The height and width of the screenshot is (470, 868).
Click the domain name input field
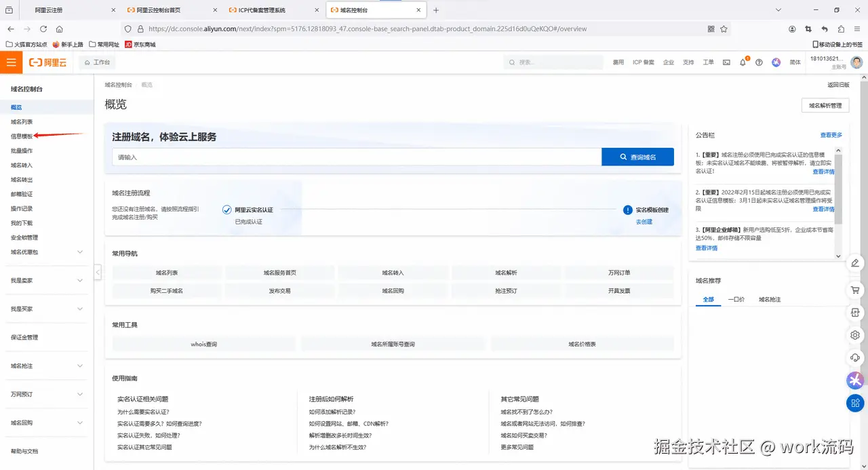click(357, 157)
